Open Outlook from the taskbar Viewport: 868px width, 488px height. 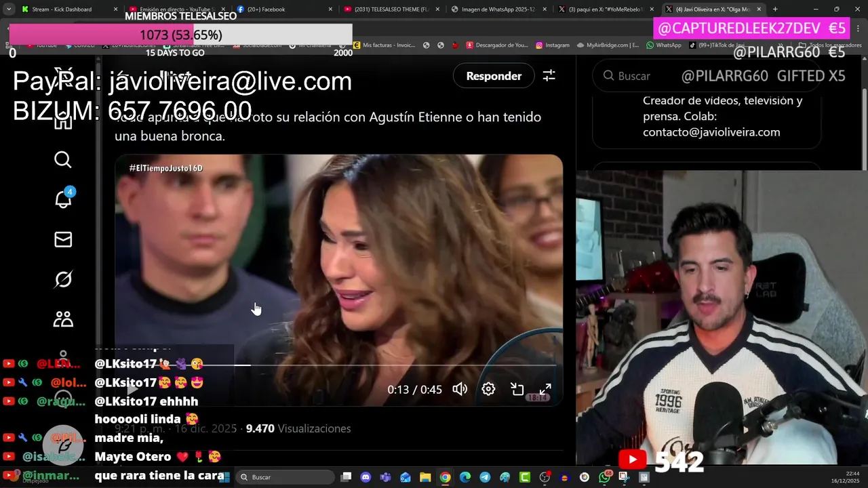point(406,477)
